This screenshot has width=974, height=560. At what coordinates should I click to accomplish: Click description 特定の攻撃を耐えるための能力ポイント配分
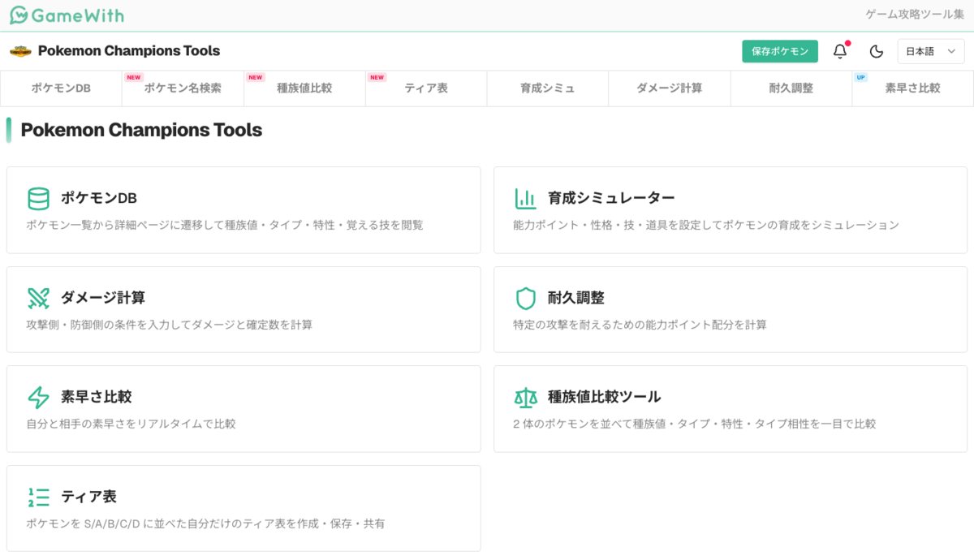click(640, 325)
